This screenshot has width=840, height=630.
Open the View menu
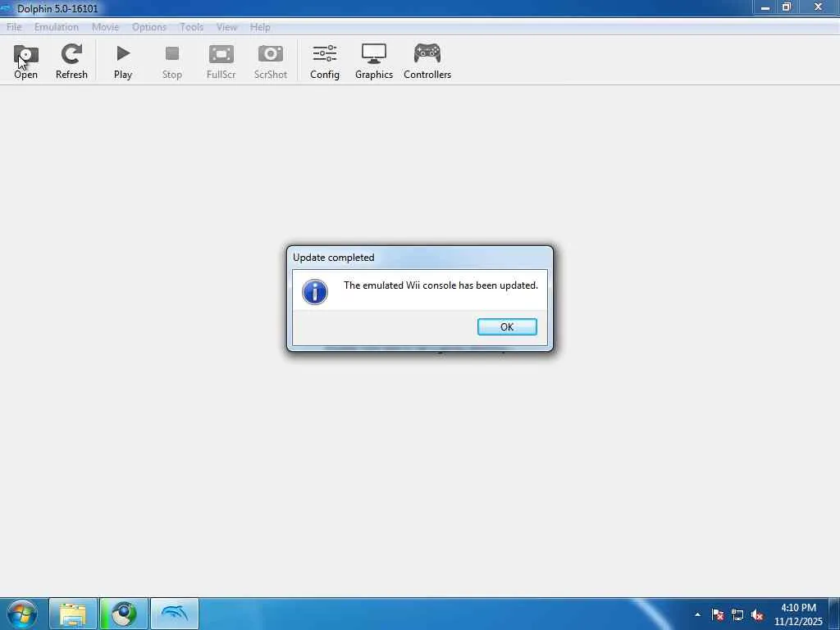click(x=226, y=27)
